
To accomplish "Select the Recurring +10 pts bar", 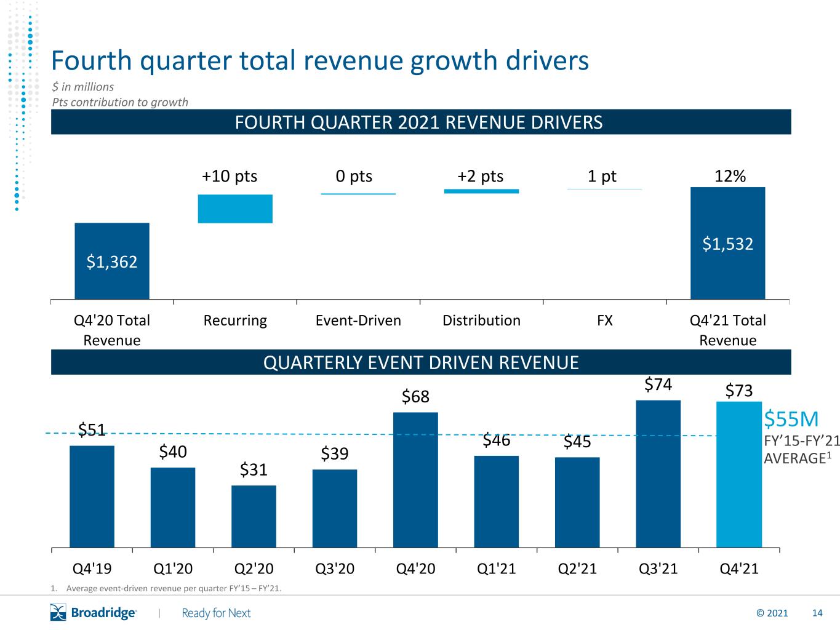I will coord(235,209).
